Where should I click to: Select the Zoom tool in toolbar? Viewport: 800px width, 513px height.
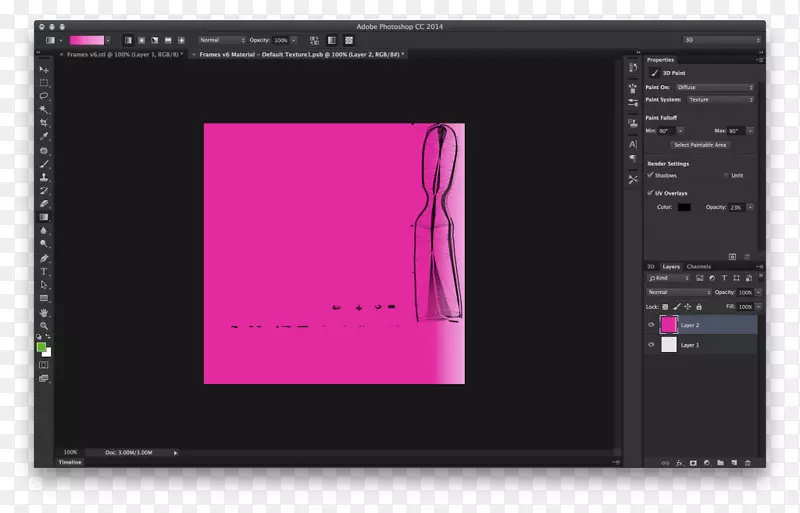pos(44,326)
